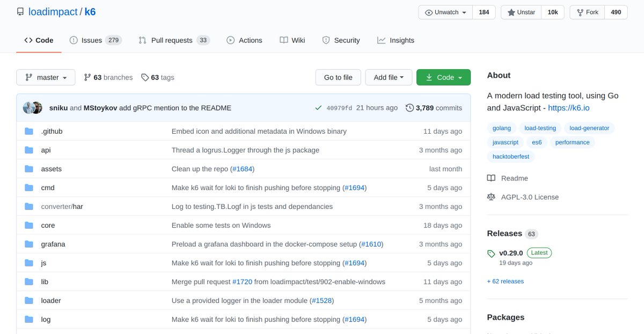Open the 'add gRPC mention to the README' commit
Screen dimensions: 644x334
[x=175, y=107]
